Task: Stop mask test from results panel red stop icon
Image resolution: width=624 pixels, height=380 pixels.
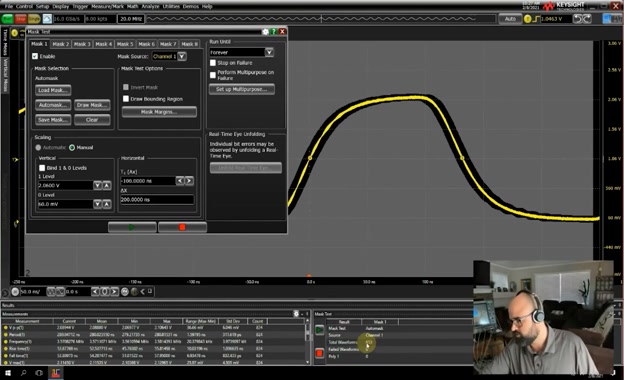Action: (320, 353)
